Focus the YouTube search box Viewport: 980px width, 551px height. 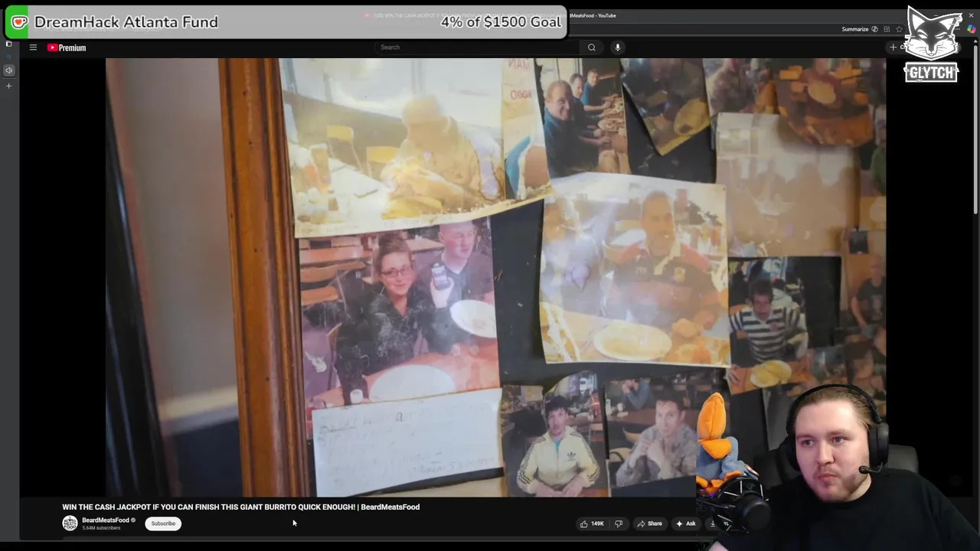pos(479,47)
